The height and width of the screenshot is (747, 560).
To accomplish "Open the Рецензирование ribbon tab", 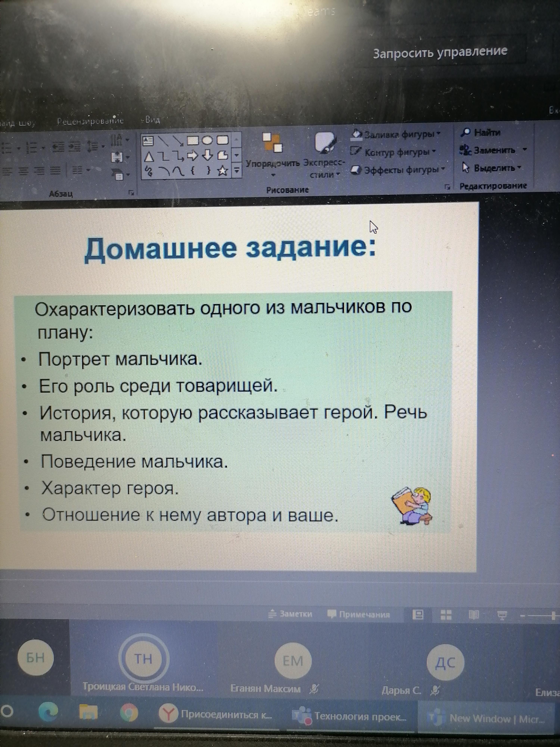I will click(x=90, y=121).
